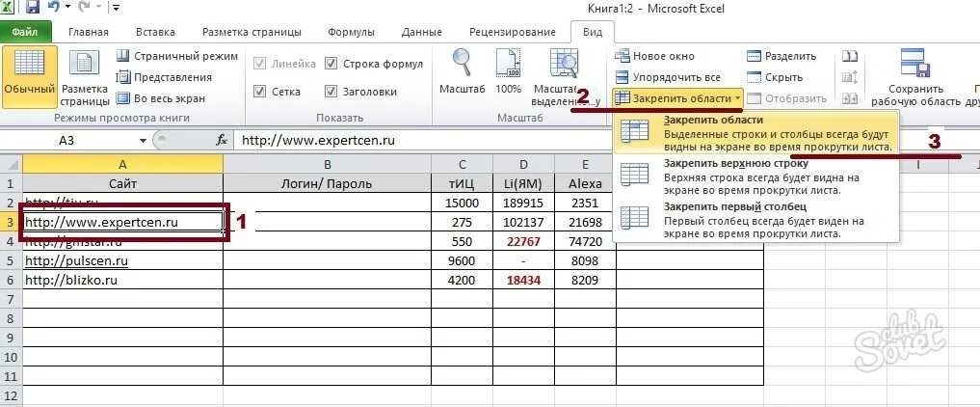Select row 7 header

pos(11,300)
